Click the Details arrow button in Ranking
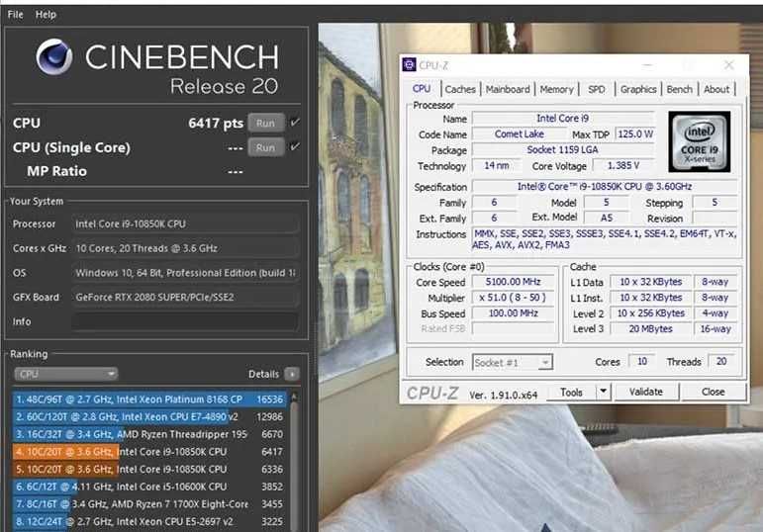Screen dimensions: 763x532 click(x=292, y=374)
